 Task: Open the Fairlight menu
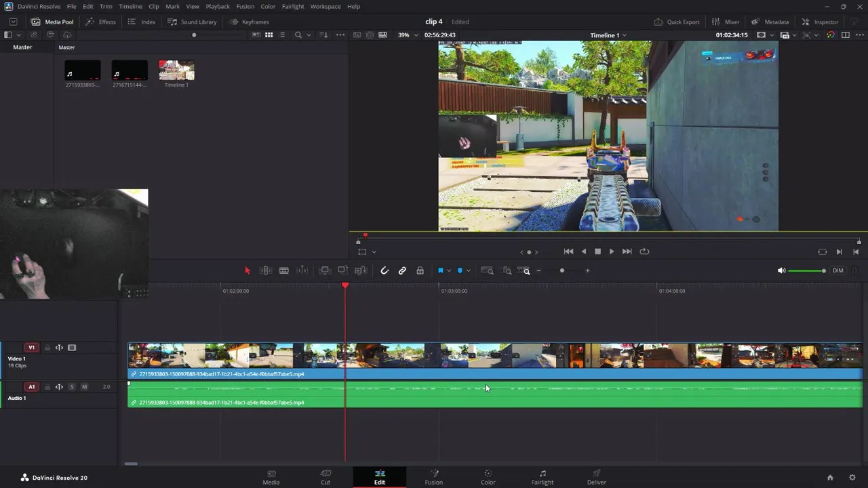point(293,6)
